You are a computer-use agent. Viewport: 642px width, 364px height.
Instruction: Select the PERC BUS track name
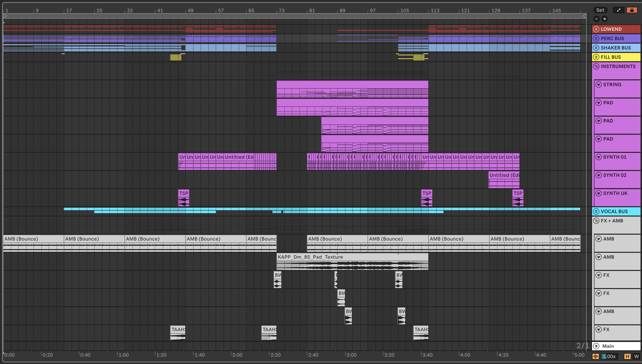click(612, 38)
